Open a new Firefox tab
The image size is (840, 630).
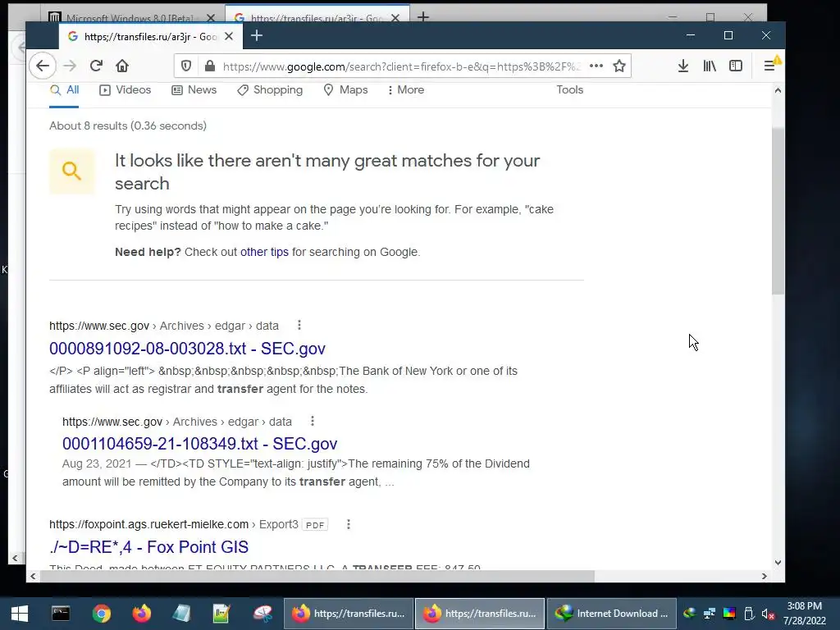[x=257, y=36]
